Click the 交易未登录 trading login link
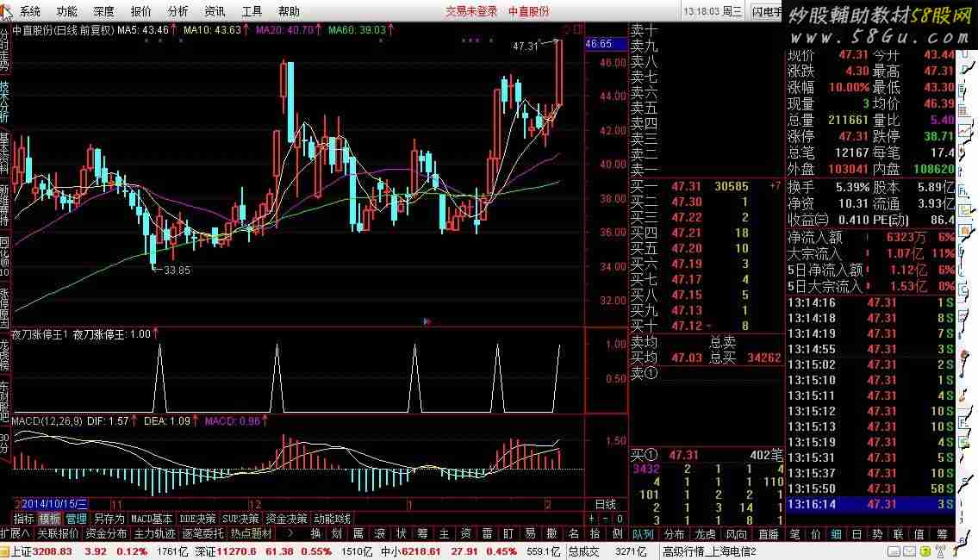This screenshot has height=560, width=978. (471, 11)
